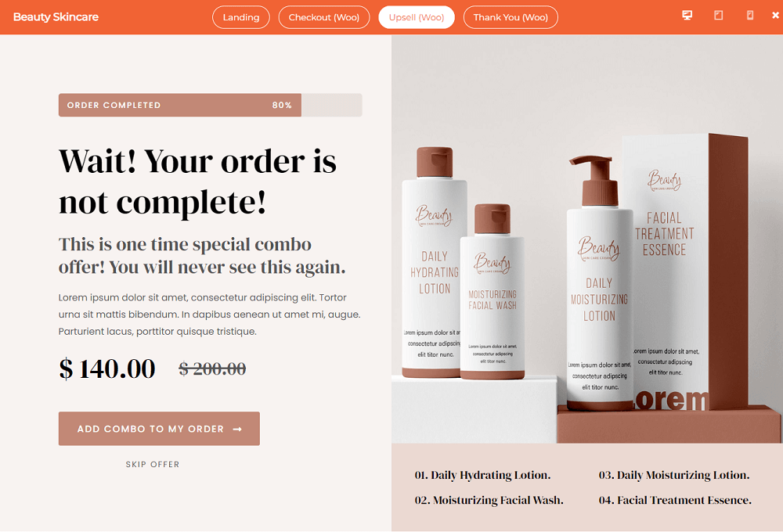The image size is (783, 532).
Task: Switch to desktop preview icon
Action: [687, 15]
